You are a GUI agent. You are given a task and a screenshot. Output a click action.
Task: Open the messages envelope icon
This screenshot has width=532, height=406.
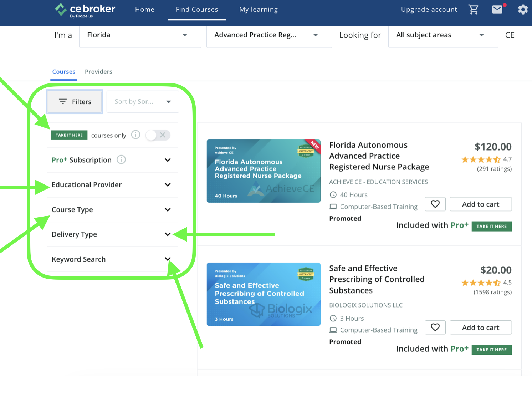(x=497, y=10)
